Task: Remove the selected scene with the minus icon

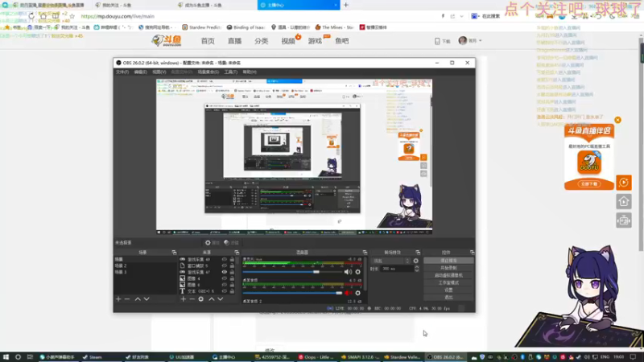Action: click(127, 299)
